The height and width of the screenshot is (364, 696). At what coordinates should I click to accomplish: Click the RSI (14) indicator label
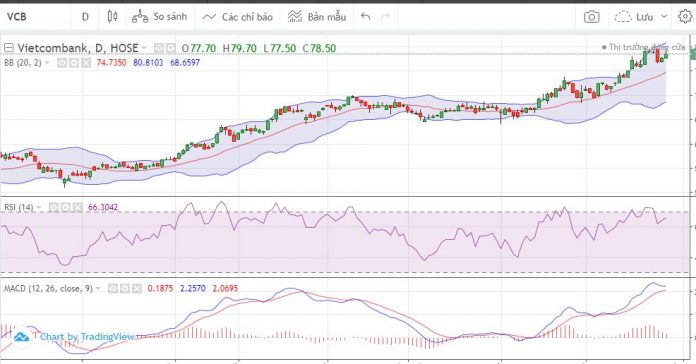pyautogui.click(x=19, y=207)
